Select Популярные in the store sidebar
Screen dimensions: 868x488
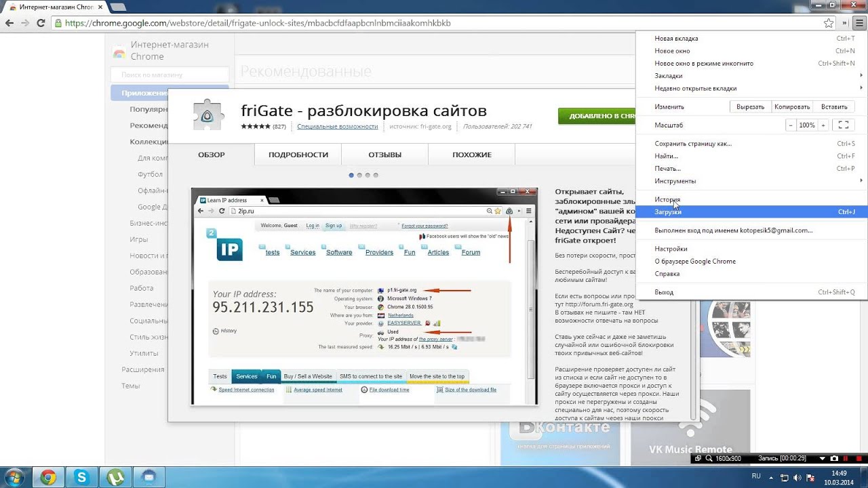149,109
